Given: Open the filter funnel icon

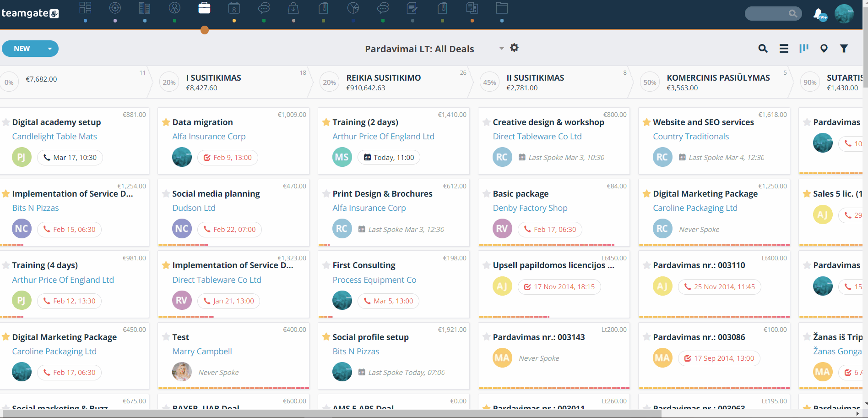Looking at the screenshot, I should [x=844, y=49].
